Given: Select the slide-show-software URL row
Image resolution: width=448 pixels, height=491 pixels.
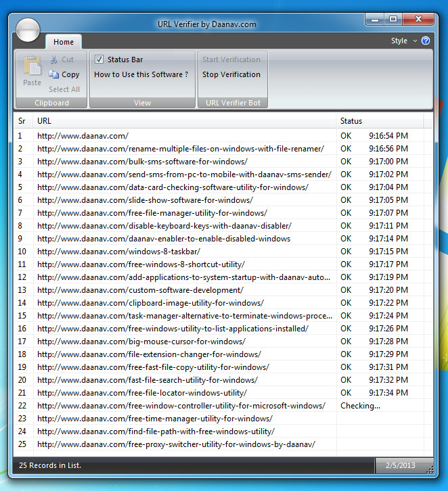Looking at the screenshot, I should (223, 200).
